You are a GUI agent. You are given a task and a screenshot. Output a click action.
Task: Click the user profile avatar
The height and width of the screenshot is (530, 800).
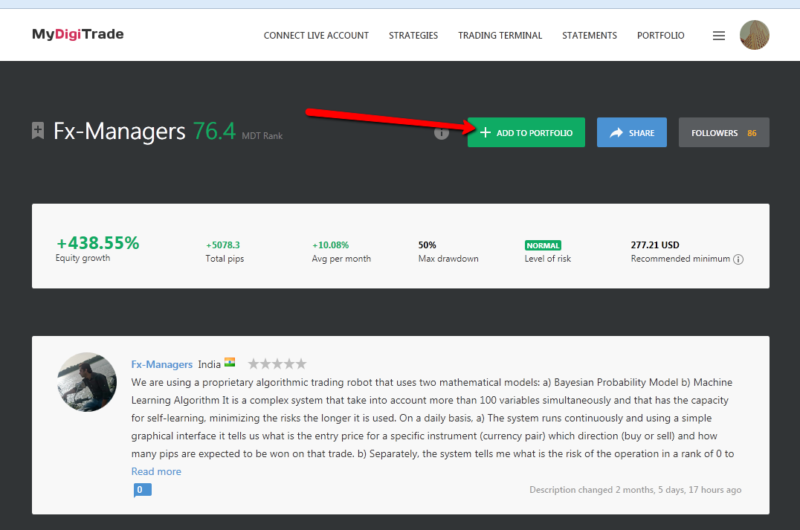click(754, 35)
